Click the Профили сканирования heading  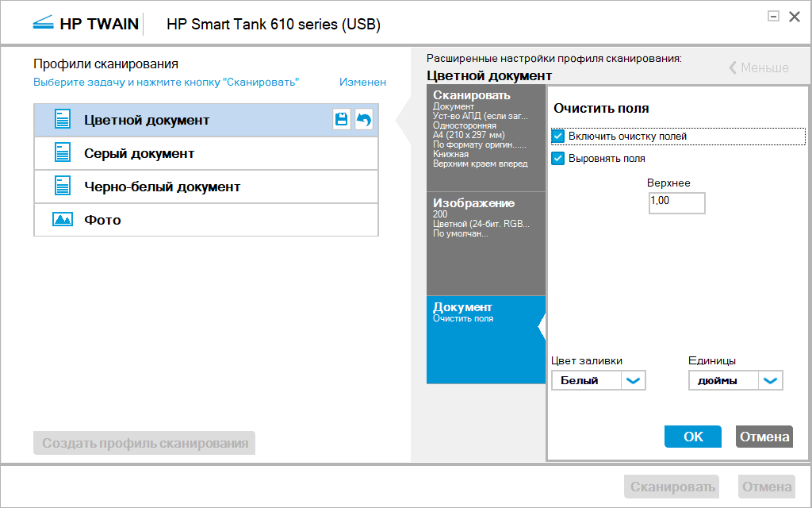[105, 63]
